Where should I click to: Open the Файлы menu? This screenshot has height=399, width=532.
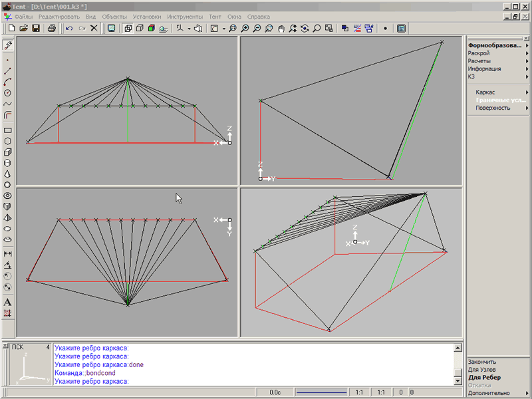[x=23, y=17]
